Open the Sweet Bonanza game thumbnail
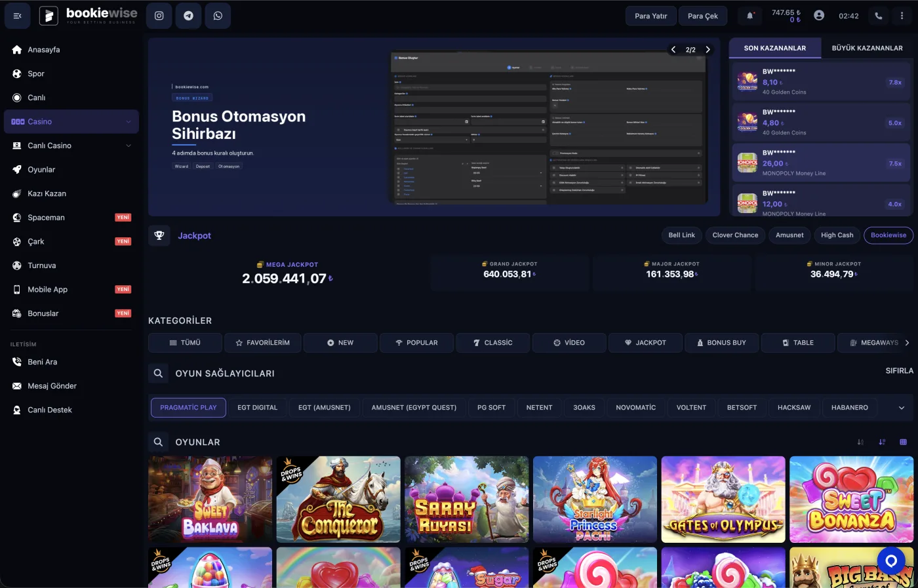Viewport: 918px width, 588px height. click(x=851, y=499)
